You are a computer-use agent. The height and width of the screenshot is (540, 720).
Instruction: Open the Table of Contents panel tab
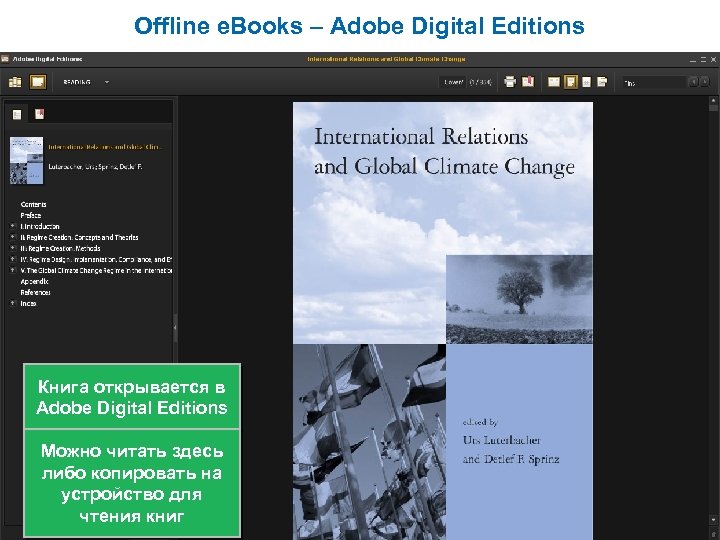[17, 114]
